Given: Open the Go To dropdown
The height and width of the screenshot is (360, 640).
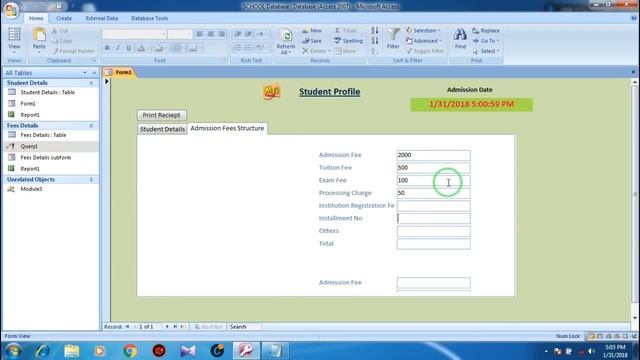Looking at the screenshot, I should 486,41.
